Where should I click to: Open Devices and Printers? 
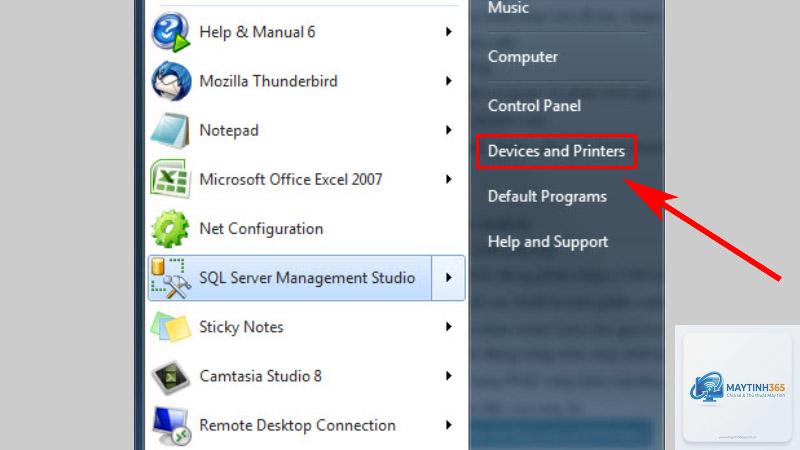point(556,151)
